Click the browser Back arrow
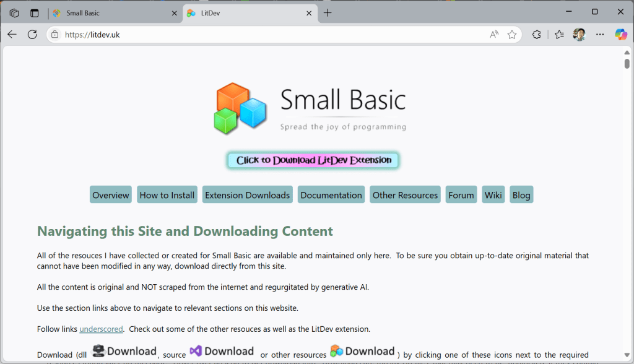The height and width of the screenshot is (364, 634). pyautogui.click(x=12, y=35)
